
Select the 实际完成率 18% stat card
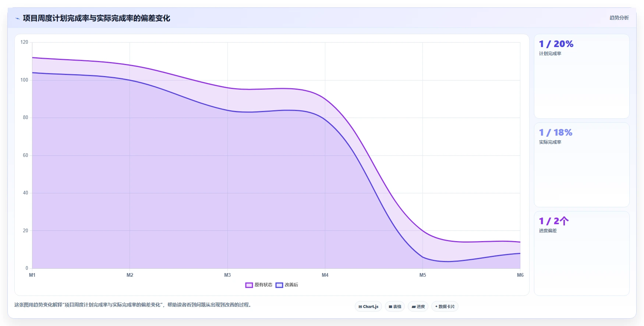coord(581,165)
